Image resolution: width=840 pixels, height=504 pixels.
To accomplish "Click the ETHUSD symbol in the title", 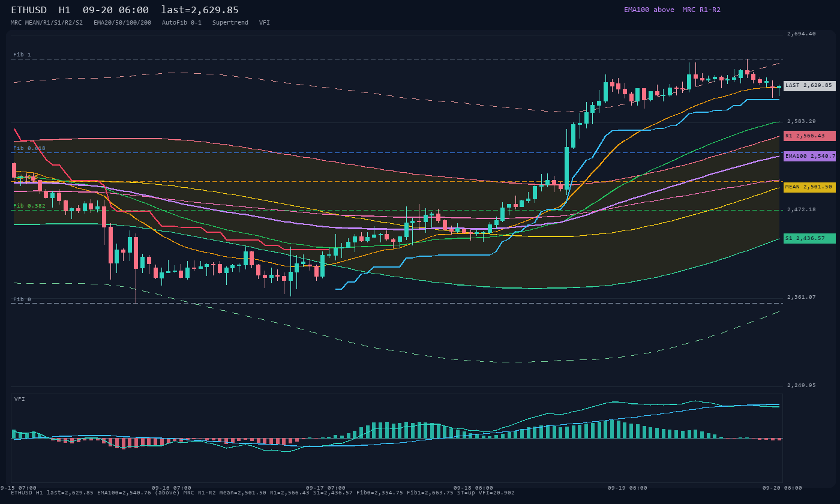I will tap(29, 10).
